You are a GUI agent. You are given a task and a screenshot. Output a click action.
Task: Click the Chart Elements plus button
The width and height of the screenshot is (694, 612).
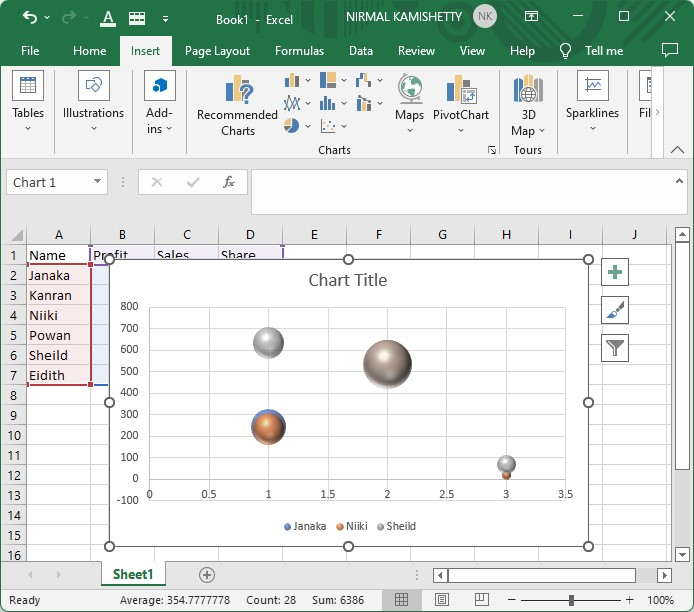[615, 272]
